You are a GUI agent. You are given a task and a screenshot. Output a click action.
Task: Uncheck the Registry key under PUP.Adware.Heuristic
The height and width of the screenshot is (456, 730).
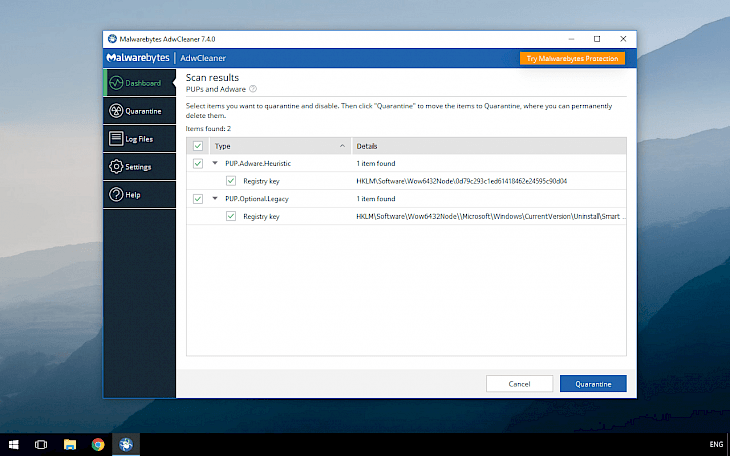(x=231, y=181)
